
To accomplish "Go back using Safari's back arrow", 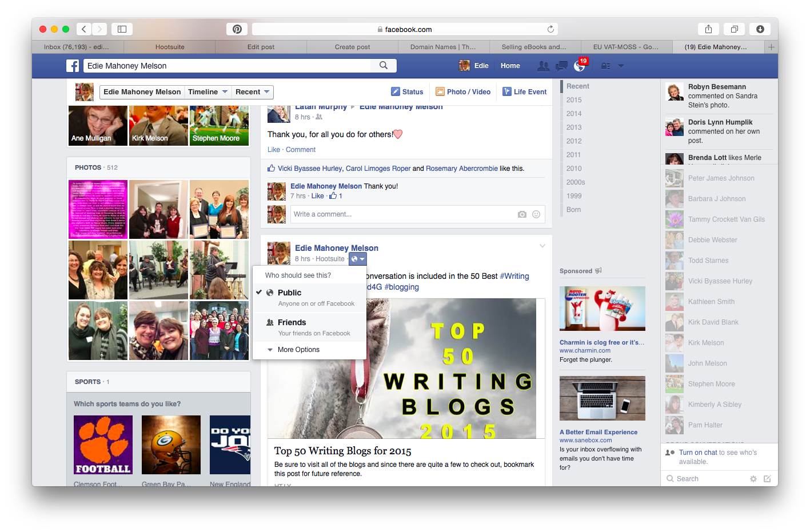I will [84, 29].
